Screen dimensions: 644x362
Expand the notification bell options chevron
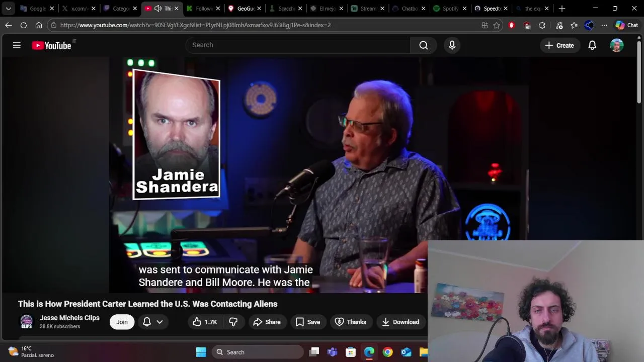click(x=159, y=322)
